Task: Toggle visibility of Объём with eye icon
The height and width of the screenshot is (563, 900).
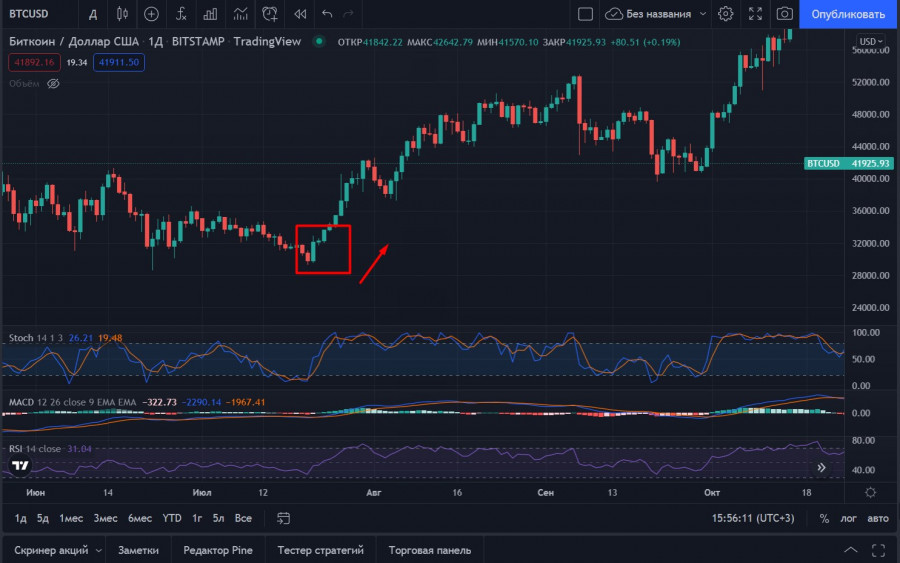Action: coord(53,84)
